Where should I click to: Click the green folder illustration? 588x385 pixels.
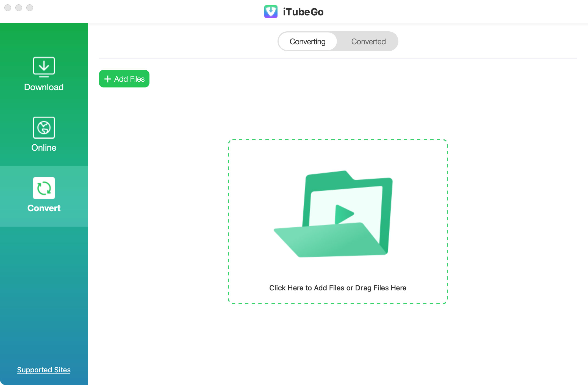pyautogui.click(x=333, y=214)
